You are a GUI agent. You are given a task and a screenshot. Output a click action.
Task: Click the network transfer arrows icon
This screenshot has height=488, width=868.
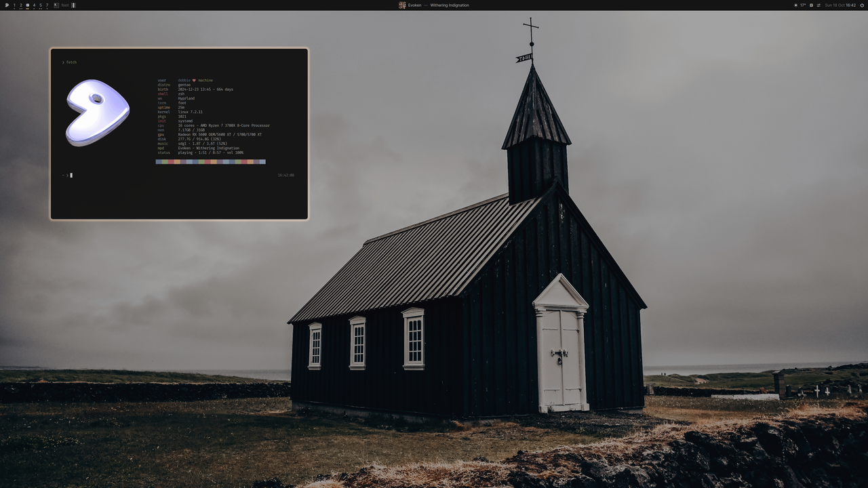pos(818,5)
